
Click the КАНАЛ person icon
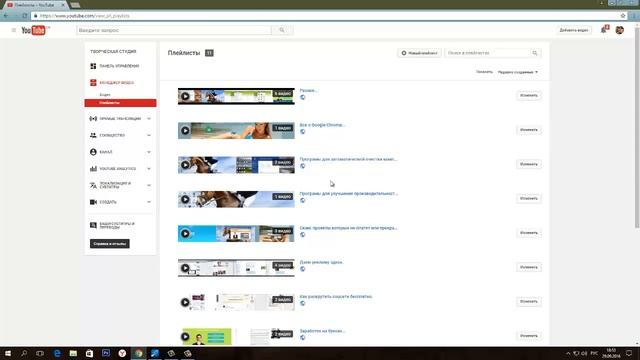click(93, 152)
